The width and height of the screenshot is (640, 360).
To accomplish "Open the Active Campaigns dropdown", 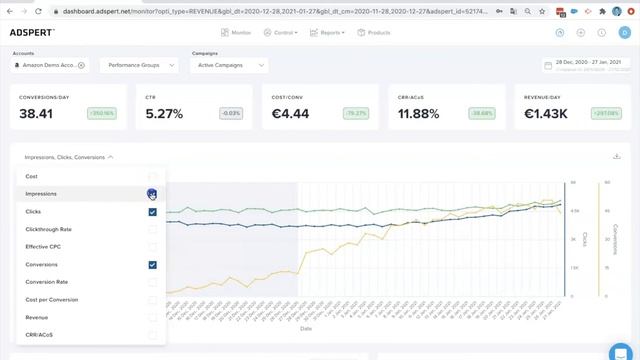I will tap(229, 65).
